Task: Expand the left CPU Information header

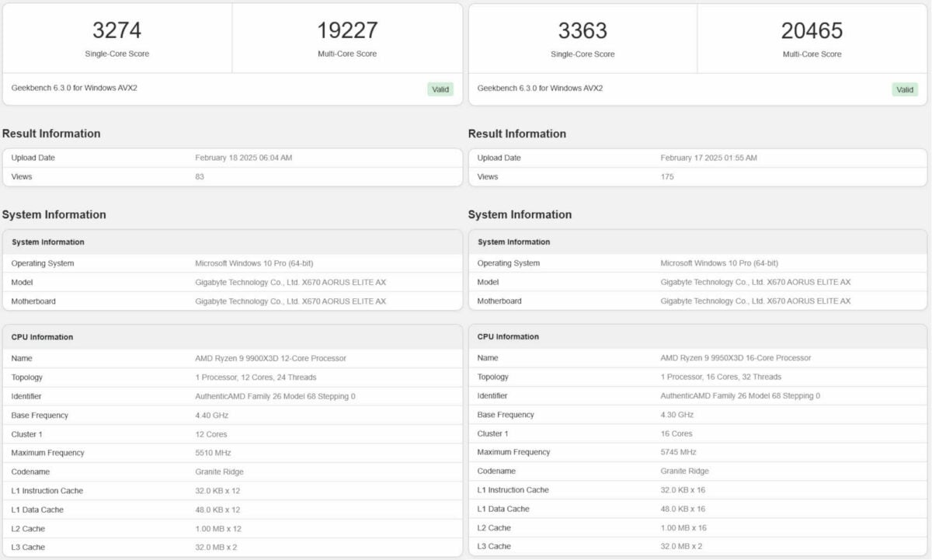Action: pos(43,337)
